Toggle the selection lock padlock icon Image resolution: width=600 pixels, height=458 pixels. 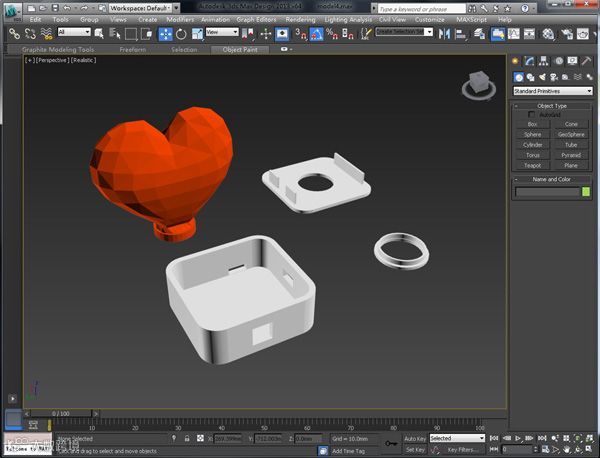coord(187,438)
